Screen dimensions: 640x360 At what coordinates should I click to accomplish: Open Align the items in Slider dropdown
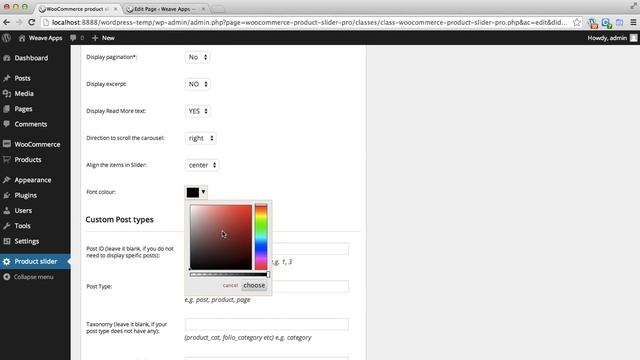(202, 165)
